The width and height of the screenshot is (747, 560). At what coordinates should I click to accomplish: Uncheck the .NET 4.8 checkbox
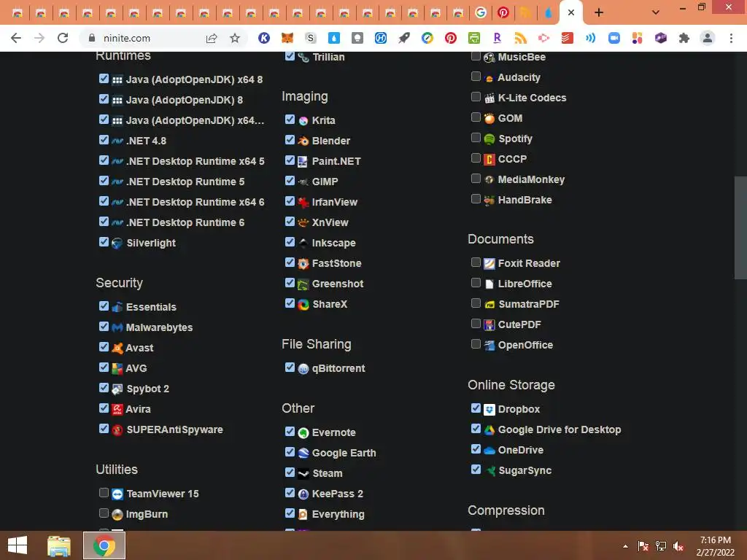pyautogui.click(x=104, y=139)
